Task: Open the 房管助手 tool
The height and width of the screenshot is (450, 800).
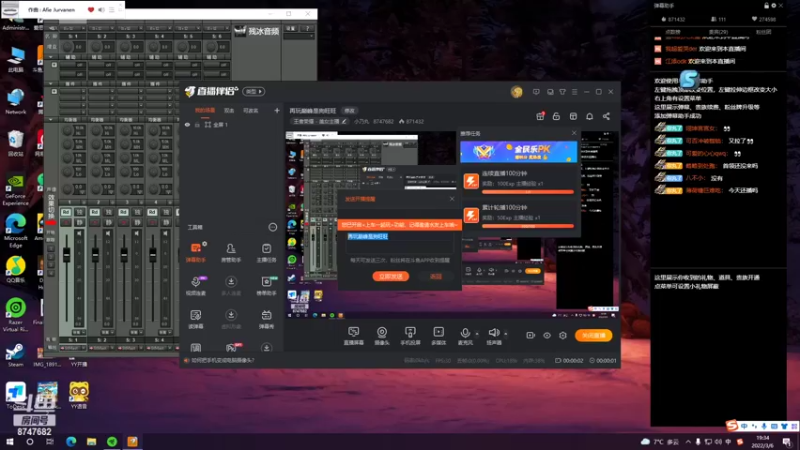Action: pos(231,252)
